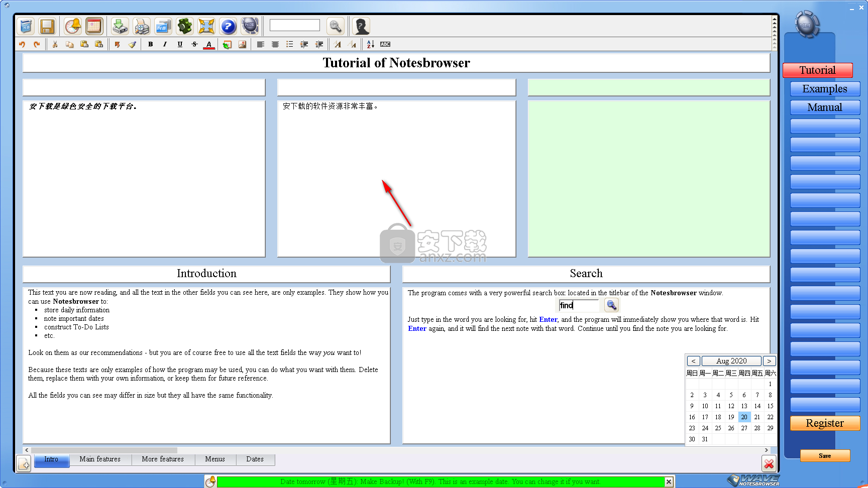Open help with the blue question mark
Screen dimensions: 868x488
coord(228,26)
